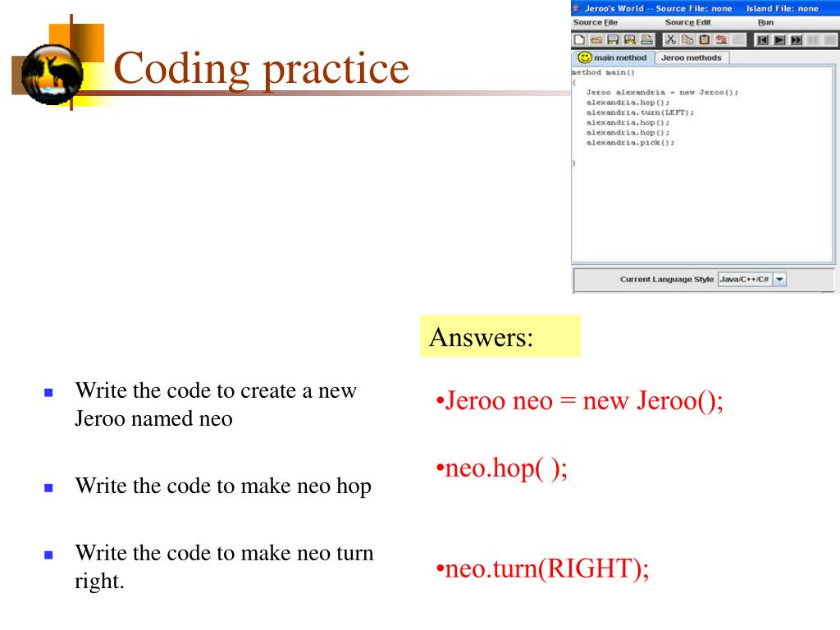840x630 pixels.
Task: Click the smiley face icon on main method tab
Action: [x=584, y=57]
